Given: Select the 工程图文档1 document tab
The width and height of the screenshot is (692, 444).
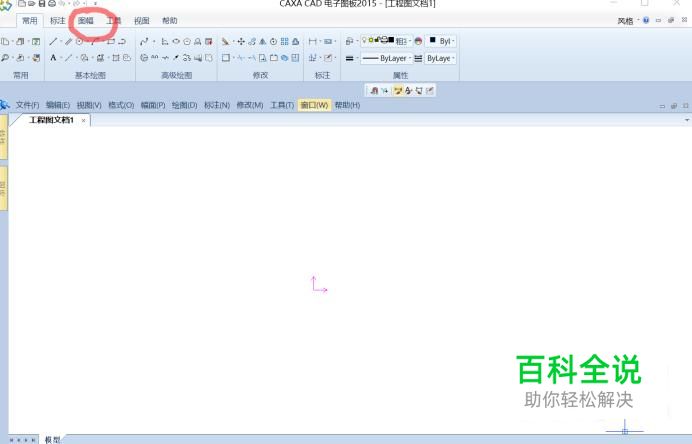Looking at the screenshot, I should (x=51, y=120).
